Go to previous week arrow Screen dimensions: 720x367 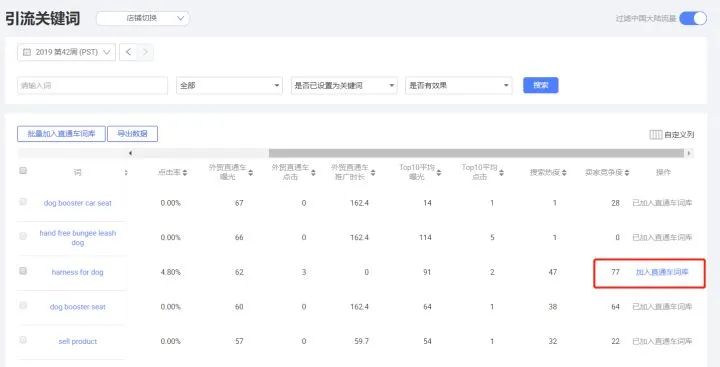[128, 52]
